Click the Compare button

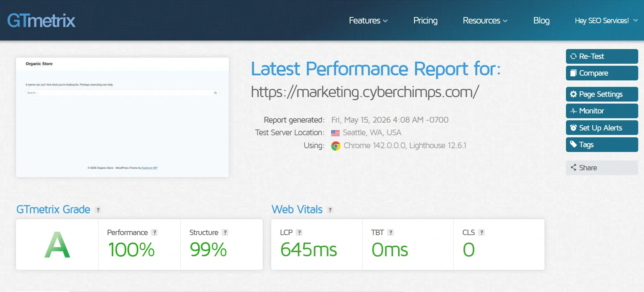click(602, 73)
